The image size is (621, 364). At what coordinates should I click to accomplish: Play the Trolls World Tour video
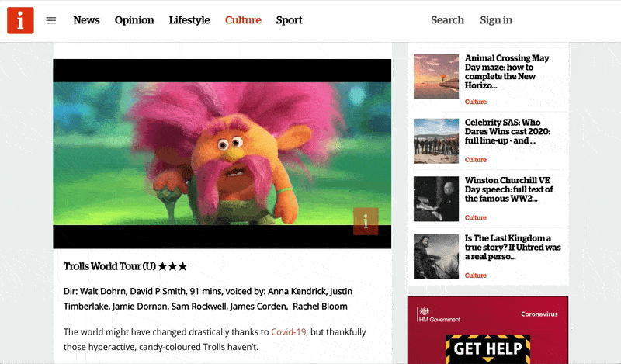[222, 154]
